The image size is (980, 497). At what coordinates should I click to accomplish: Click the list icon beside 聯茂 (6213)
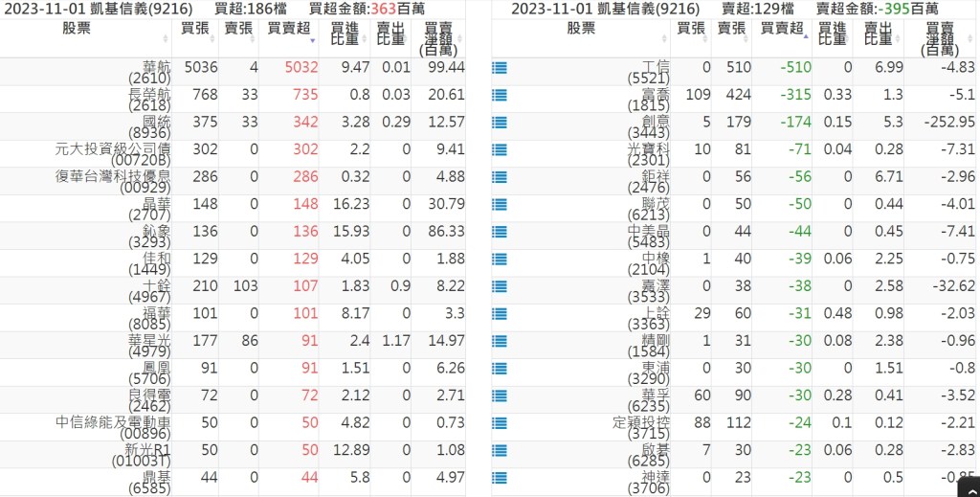[499, 205]
